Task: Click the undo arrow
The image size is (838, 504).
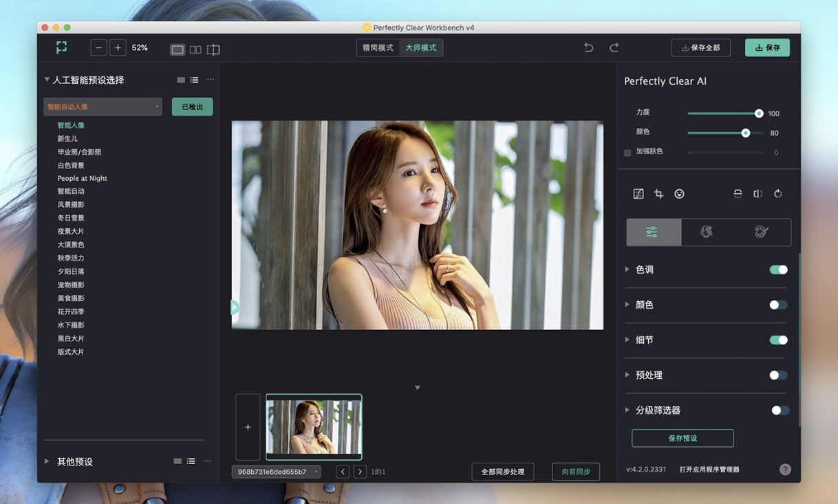Action: [x=589, y=47]
